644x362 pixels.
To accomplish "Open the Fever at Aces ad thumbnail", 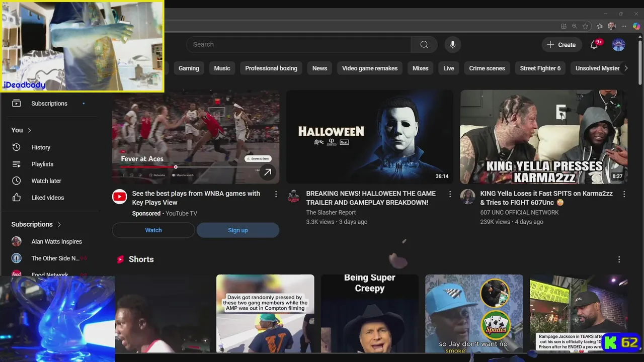I will tap(196, 137).
